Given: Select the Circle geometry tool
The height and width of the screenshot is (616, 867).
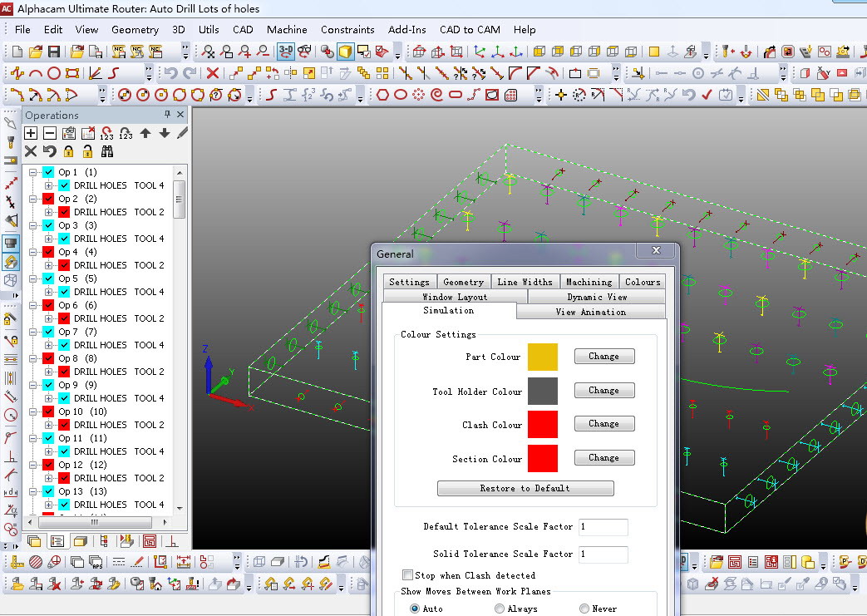Looking at the screenshot, I should [54, 73].
